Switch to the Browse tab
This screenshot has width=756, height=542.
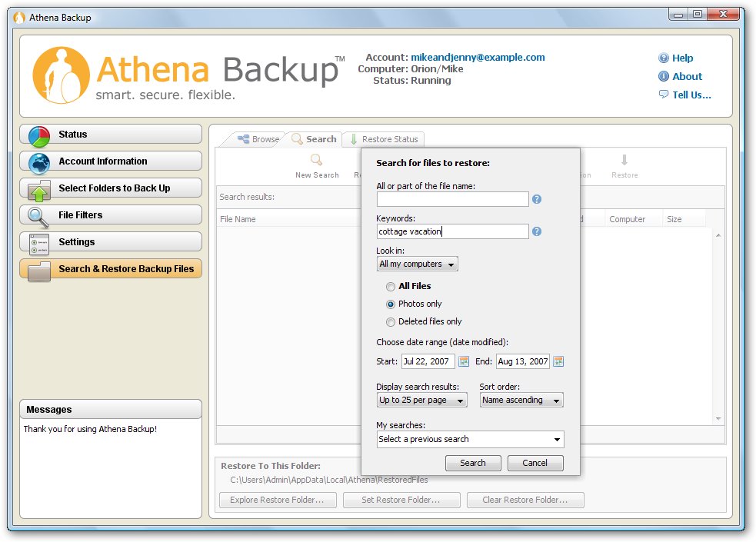pos(258,139)
